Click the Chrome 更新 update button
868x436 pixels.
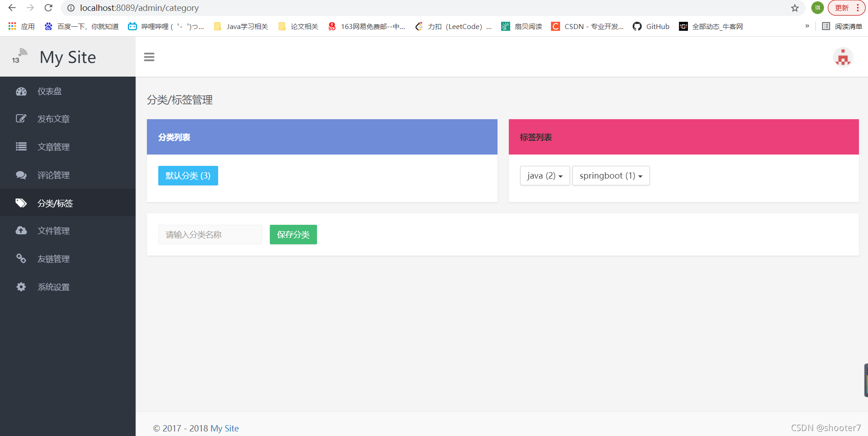click(x=846, y=8)
